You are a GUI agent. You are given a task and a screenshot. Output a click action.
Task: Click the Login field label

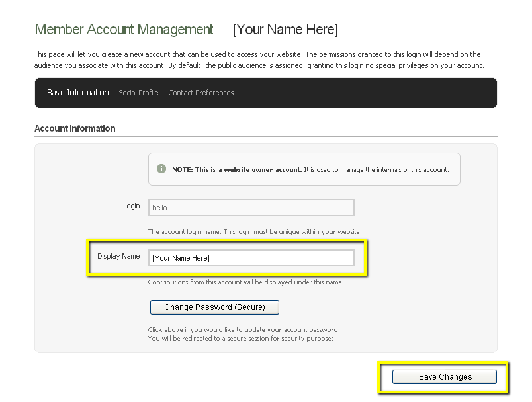[131, 206]
